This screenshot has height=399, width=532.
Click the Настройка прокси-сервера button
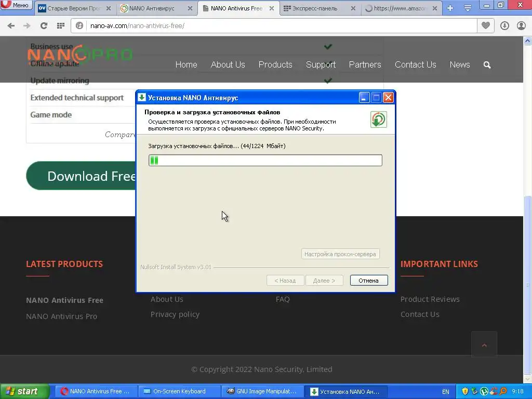tap(340, 254)
